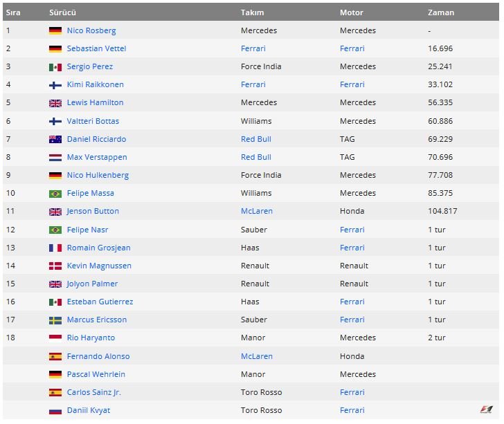This screenshot has width=504, height=424.
Task: Open Sebastian Vettel's driver link
Action: click(x=96, y=49)
